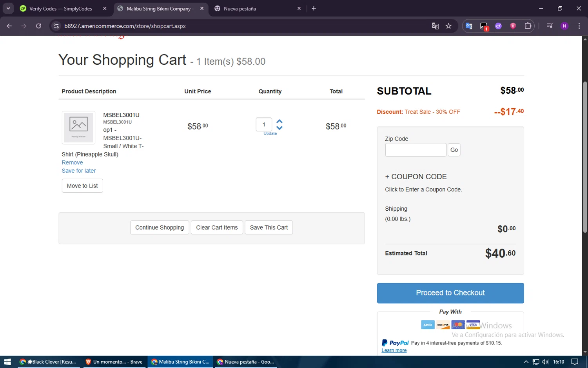The width and height of the screenshot is (588, 368).
Task: Click the AMEX card icon
Action: (428, 325)
